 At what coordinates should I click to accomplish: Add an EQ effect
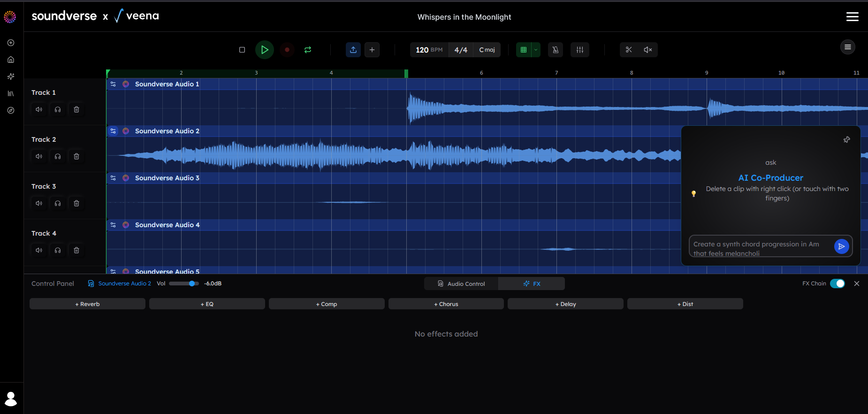tap(207, 304)
